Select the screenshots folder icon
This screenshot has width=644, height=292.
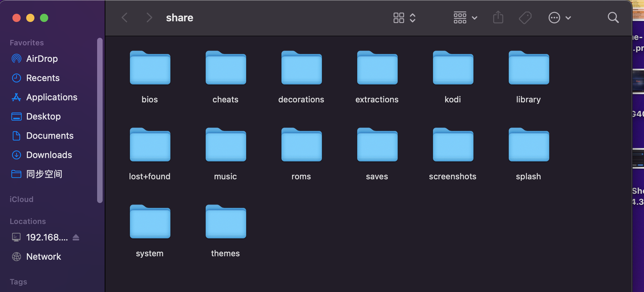click(453, 145)
